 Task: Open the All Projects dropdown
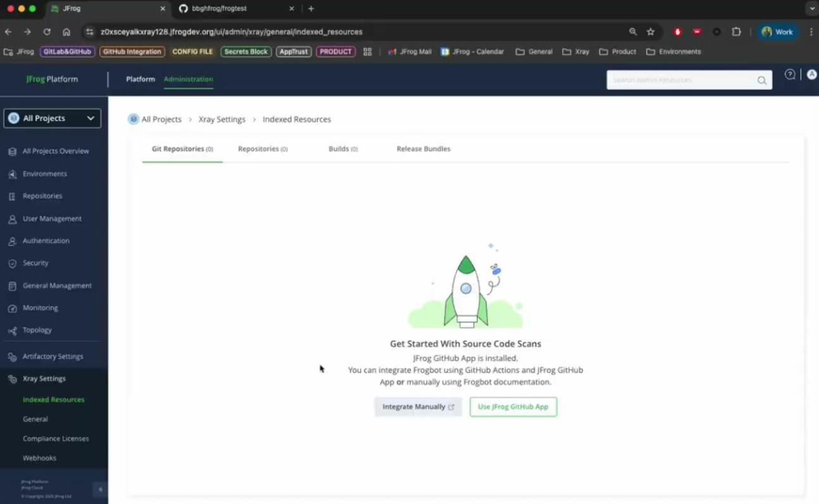(53, 118)
